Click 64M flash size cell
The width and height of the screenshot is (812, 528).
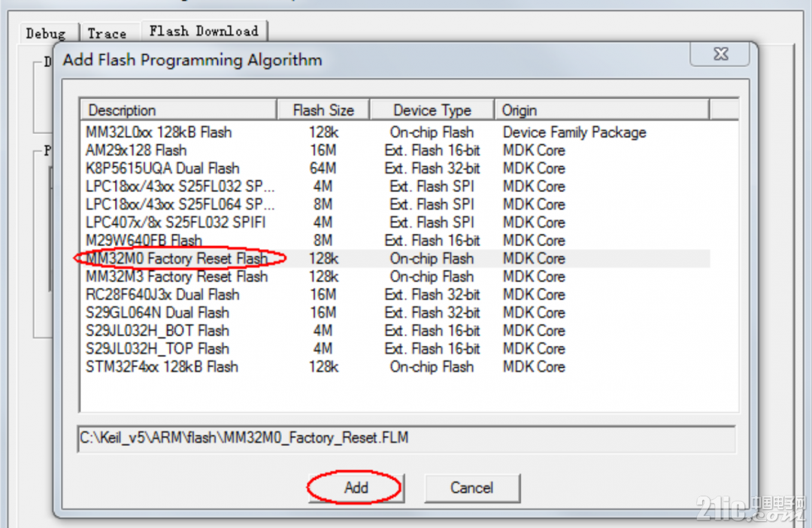(x=323, y=168)
